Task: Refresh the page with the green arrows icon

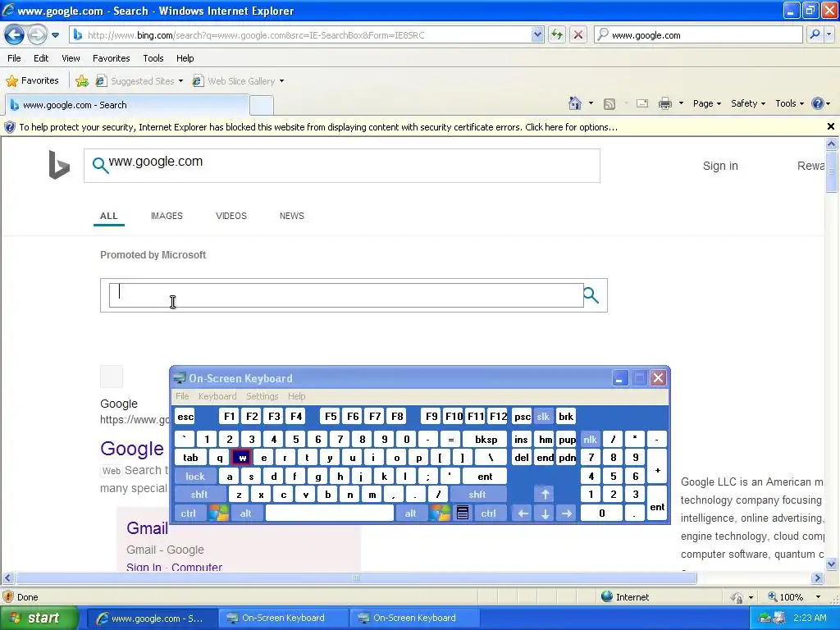Action: (557, 34)
